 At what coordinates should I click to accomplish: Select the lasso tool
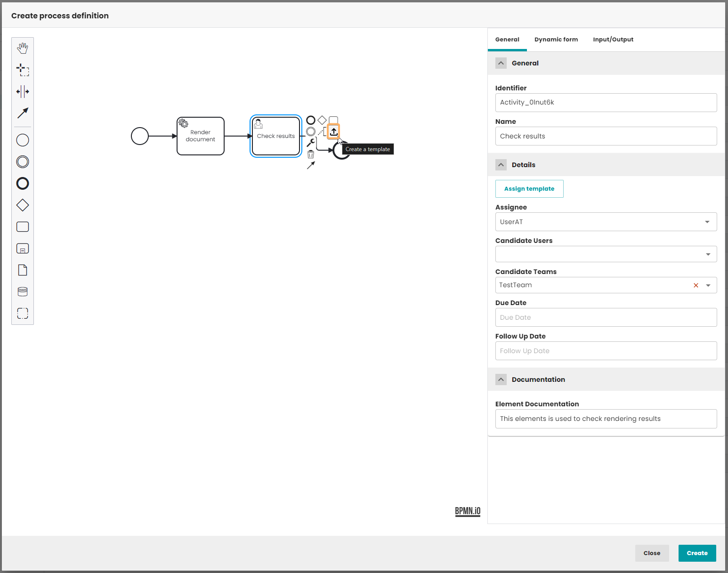click(23, 70)
